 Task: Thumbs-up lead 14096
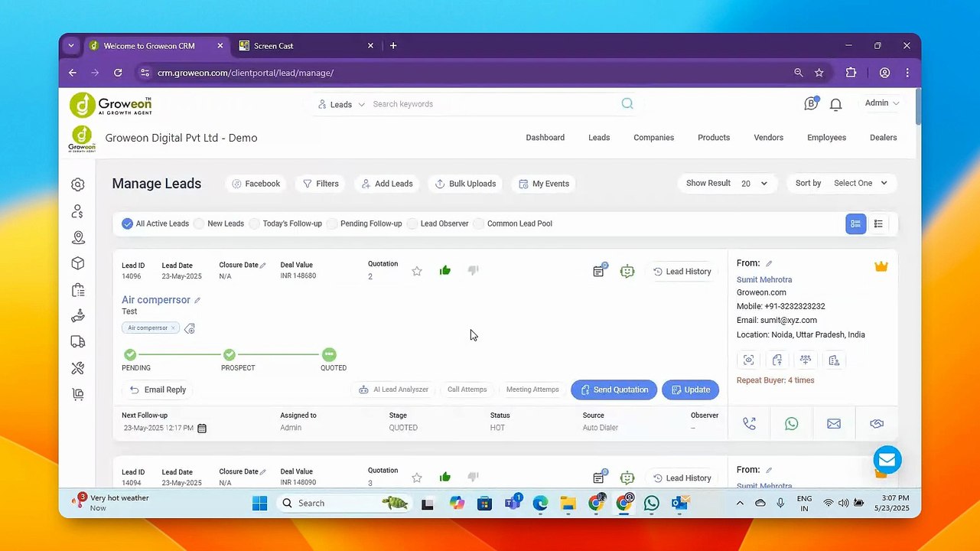point(445,270)
